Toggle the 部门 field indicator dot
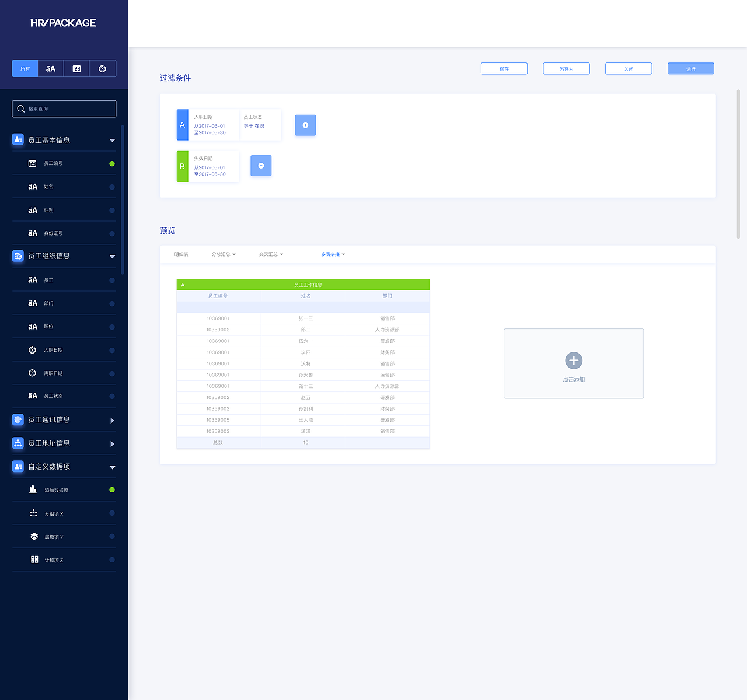The image size is (747, 700). [x=112, y=304]
